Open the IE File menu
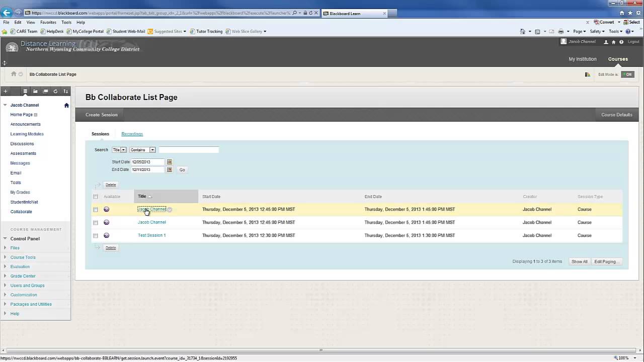644x362 pixels. pos(6,22)
